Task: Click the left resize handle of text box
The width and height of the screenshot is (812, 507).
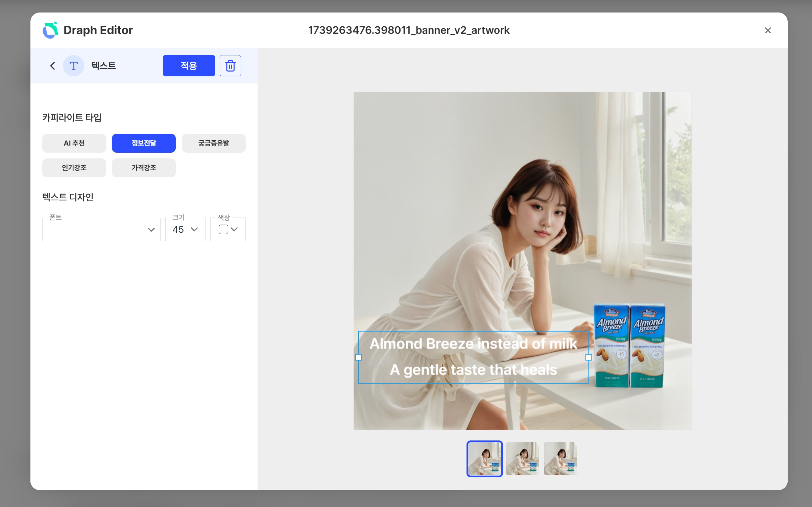Action: tap(358, 357)
